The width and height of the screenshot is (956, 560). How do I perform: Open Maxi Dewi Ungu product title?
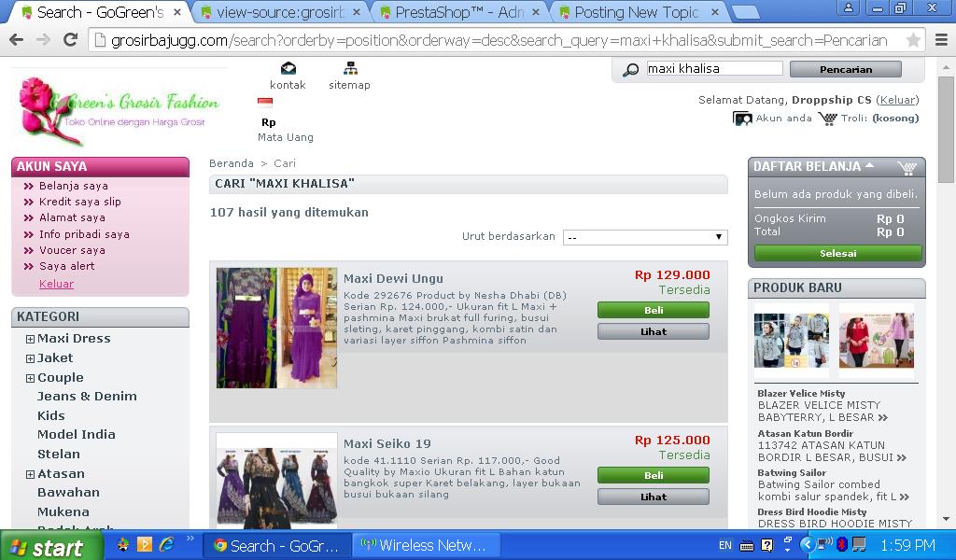coord(393,278)
